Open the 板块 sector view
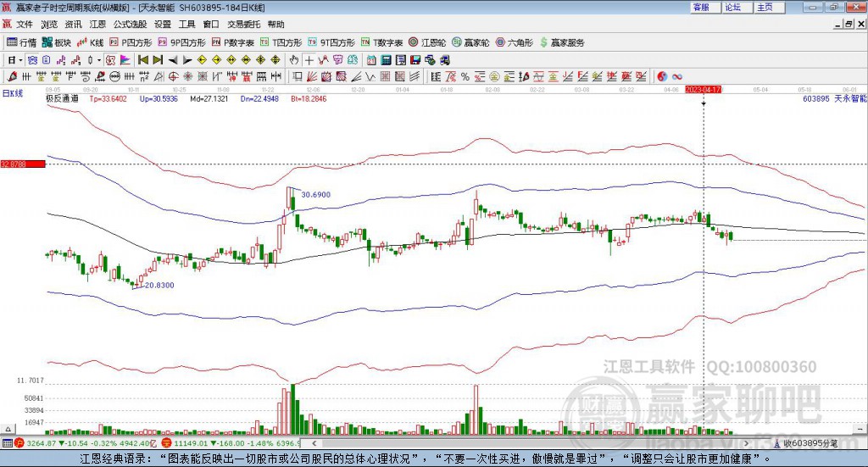Image resolution: width=868 pixels, height=467 pixels. point(57,42)
